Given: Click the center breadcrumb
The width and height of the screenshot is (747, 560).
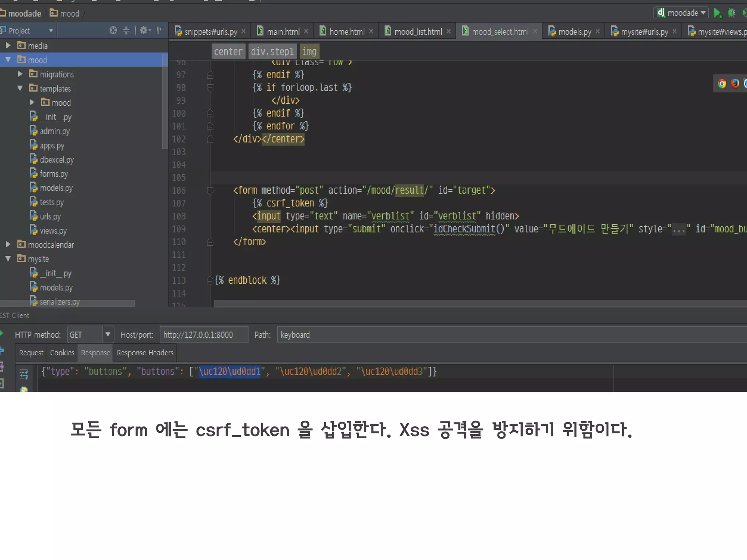Looking at the screenshot, I should (x=228, y=51).
